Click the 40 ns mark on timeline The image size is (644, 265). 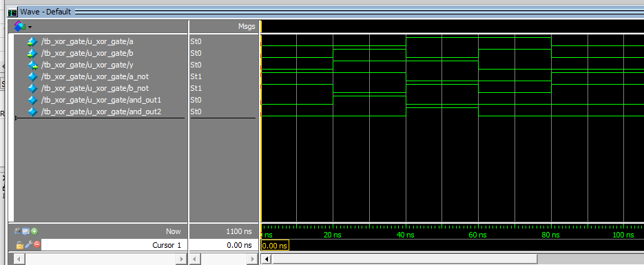point(406,235)
